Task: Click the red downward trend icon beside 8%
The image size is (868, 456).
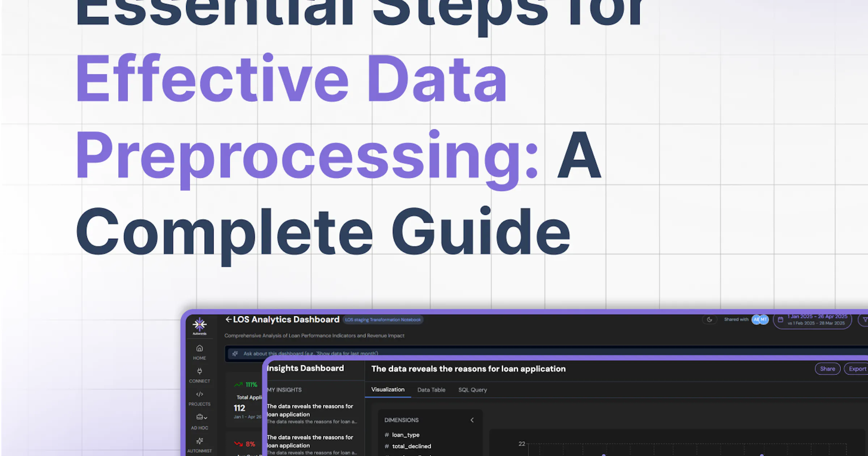Action: coord(238,444)
